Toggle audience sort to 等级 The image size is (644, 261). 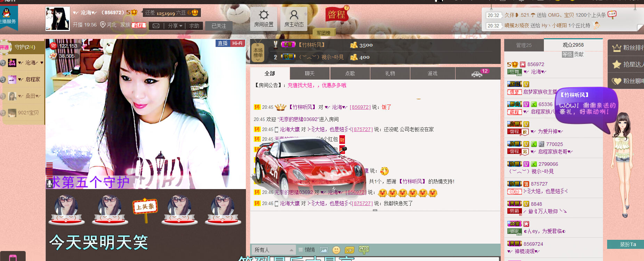click(567, 54)
